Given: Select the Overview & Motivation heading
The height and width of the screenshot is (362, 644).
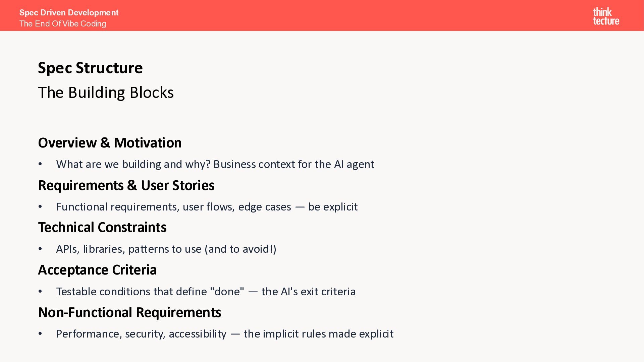Looking at the screenshot, I should pos(110,143).
